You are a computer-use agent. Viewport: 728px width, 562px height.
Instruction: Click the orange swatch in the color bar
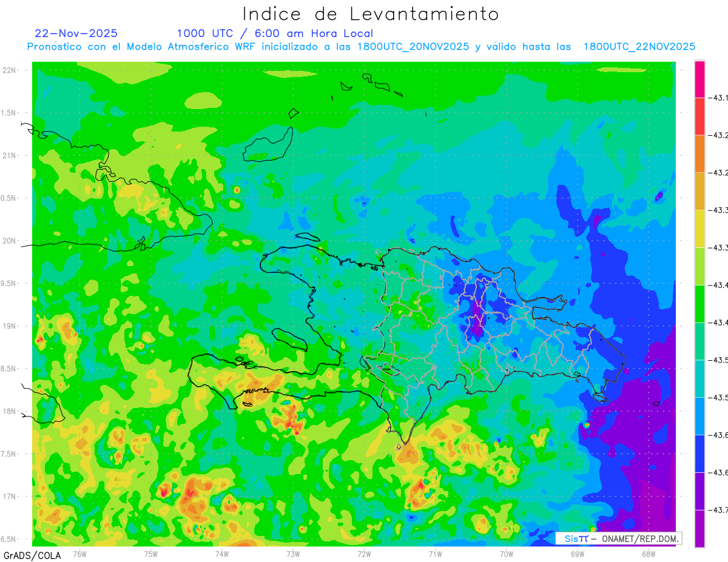tap(699, 154)
